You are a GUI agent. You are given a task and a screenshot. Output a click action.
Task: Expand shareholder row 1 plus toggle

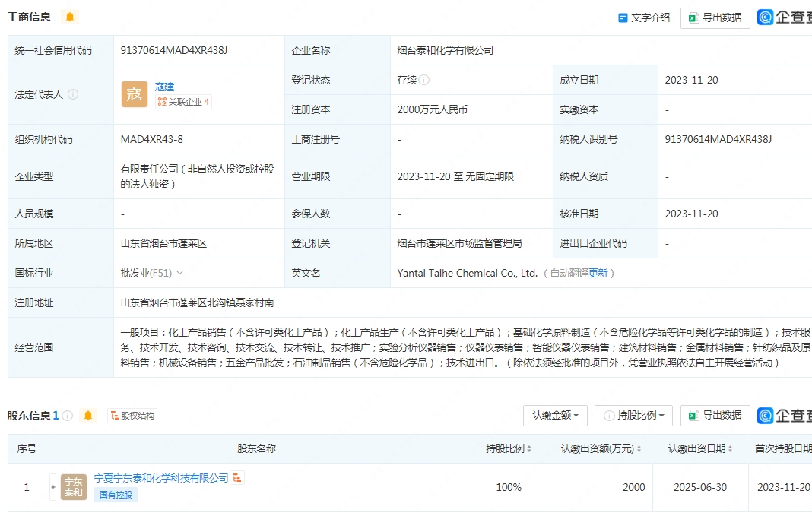52,487
